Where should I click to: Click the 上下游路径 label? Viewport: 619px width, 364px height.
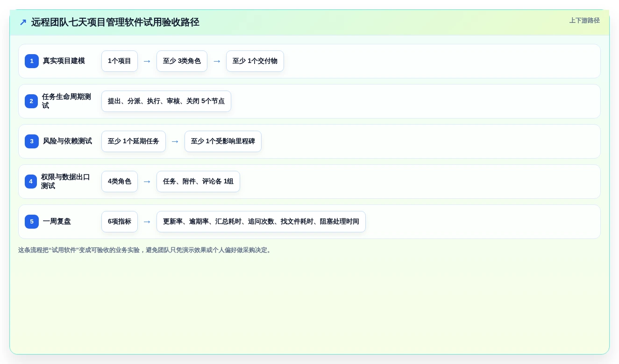(584, 21)
